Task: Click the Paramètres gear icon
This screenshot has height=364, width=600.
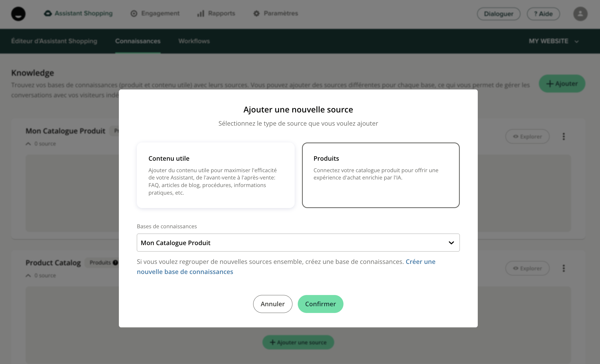Action: click(256, 13)
